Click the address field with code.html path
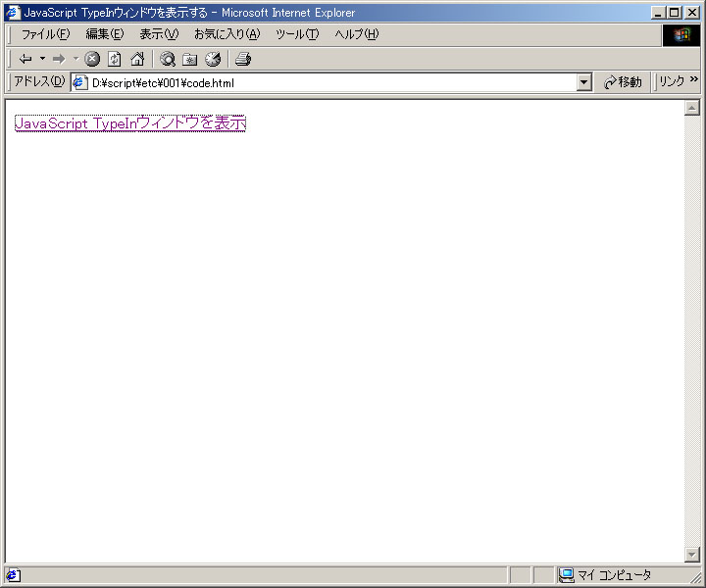 [x=332, y=82]
